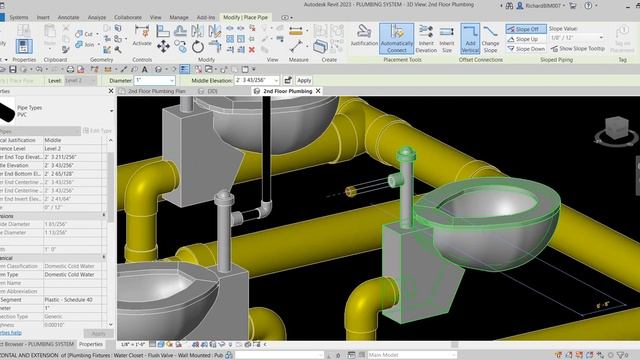
Task: Click the Justification tool in Placement Tools
Action: [364, 36]
